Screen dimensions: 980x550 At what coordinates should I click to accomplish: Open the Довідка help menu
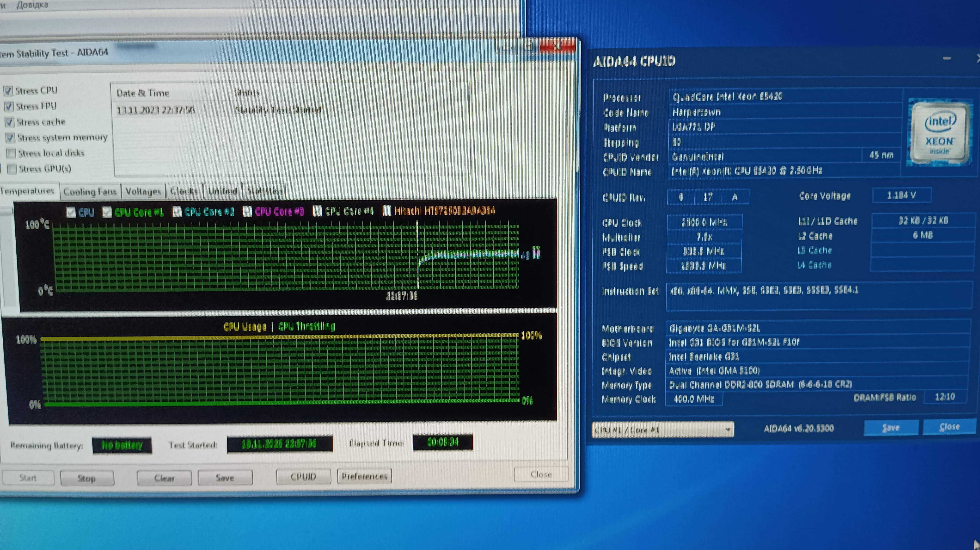(32, 5)
